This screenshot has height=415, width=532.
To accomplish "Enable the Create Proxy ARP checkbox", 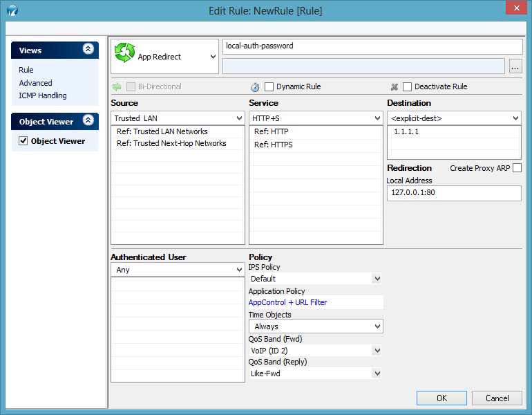I will pos(517,168).
